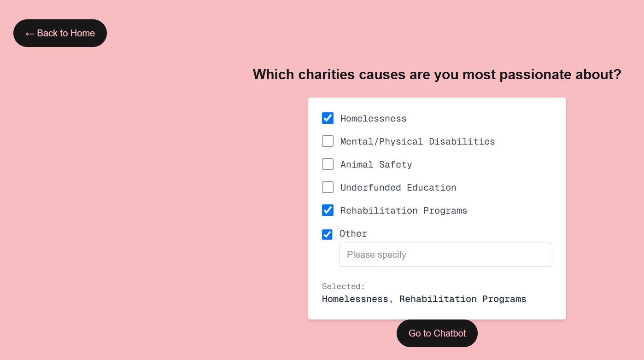The width and height of the screenshot is (644, 360).
Task: Click the Other option label text
Action: coord(353,234)
